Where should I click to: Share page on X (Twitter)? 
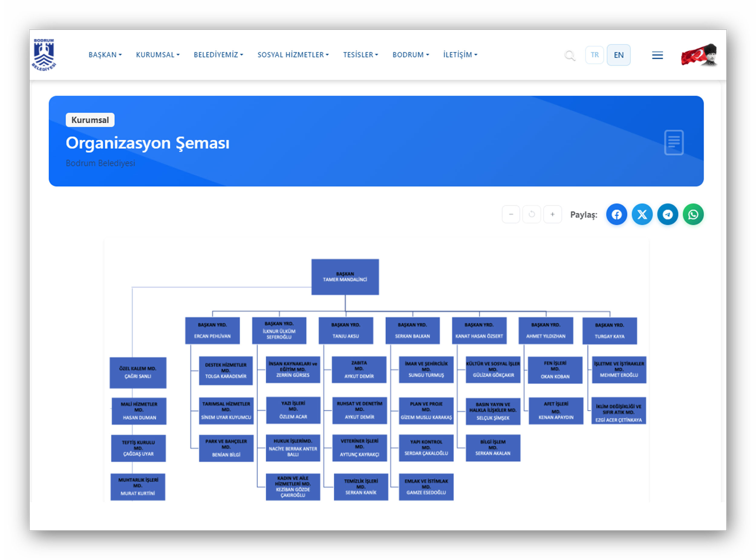[642, 214]
